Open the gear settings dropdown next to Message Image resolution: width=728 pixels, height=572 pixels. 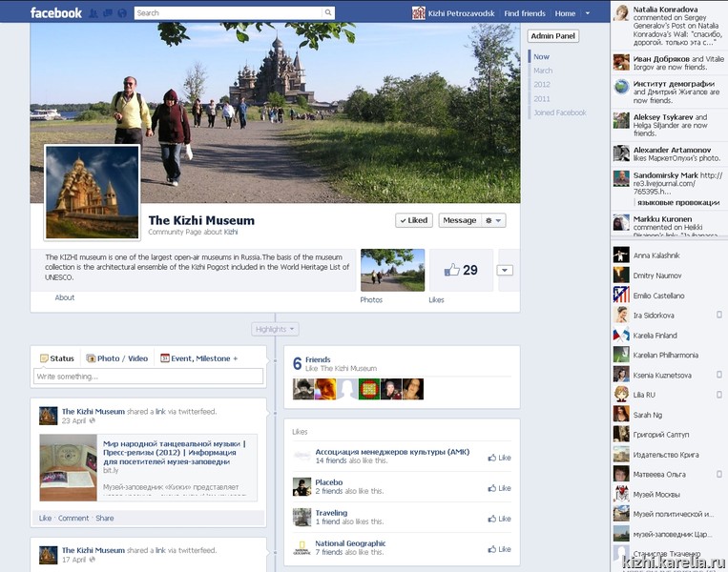point(493,220)
